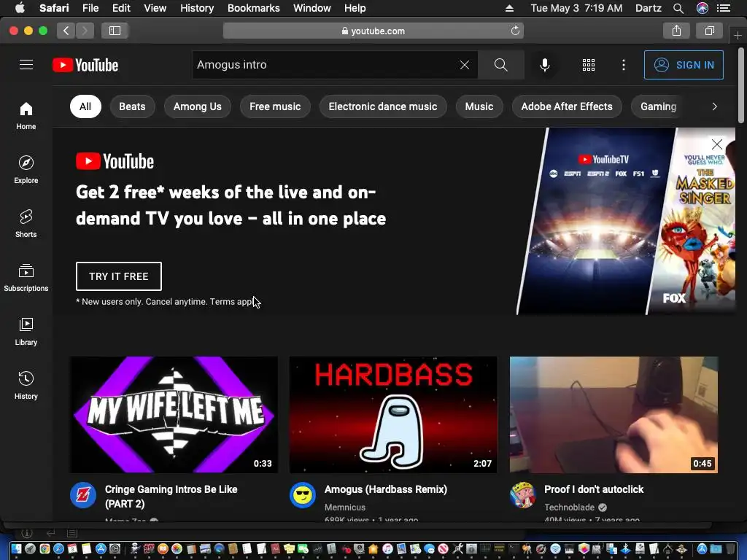Open Amogus (Hardbass Remix) title link
Viewport: 747px width, 560px height.
click(x=386, y=489)
